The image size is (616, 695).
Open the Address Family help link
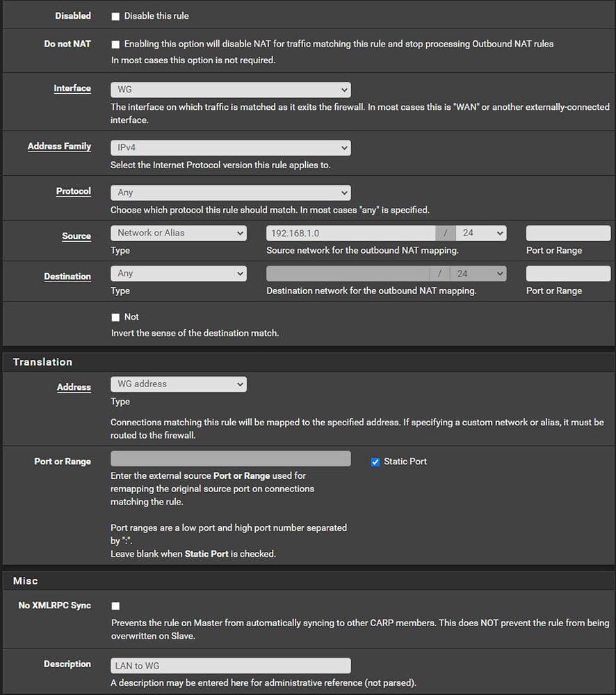(60, 146)
